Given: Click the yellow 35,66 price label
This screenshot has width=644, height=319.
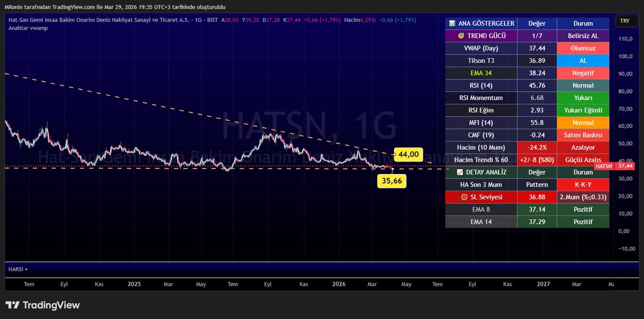Looking at the screenshot, I should pyautogui.click(x=391, y=181).
